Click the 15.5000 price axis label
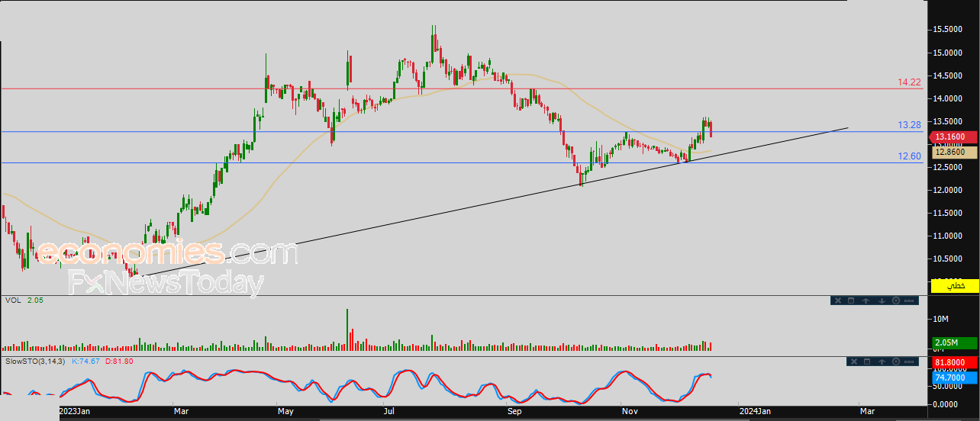980x421 pixels. click(x=948, y=29)
